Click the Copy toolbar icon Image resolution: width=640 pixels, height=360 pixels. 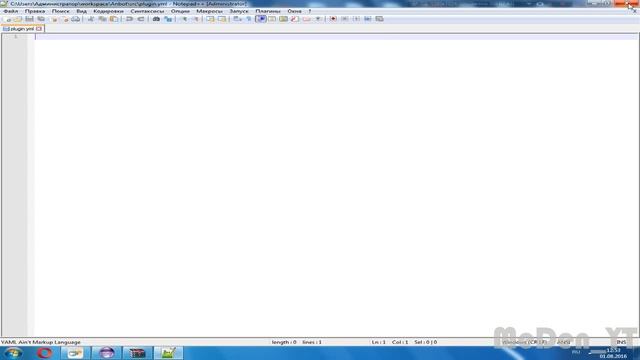[x=102, y=19]
